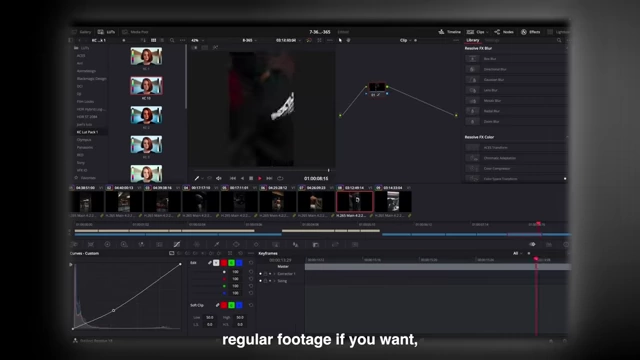
Task: Open the Clip node graph mode dropdown
Action: (x=405, y=40)
